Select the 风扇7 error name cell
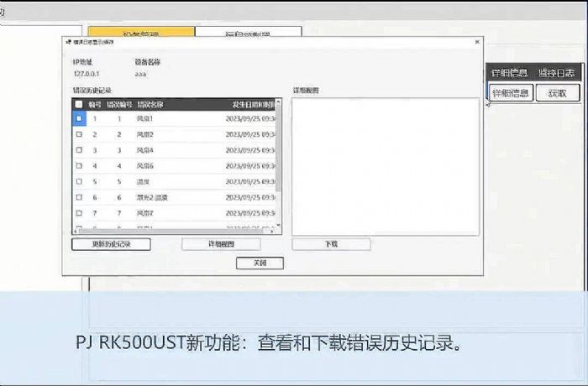Viewport: 588px width, 386px height. tap(144, 213)
